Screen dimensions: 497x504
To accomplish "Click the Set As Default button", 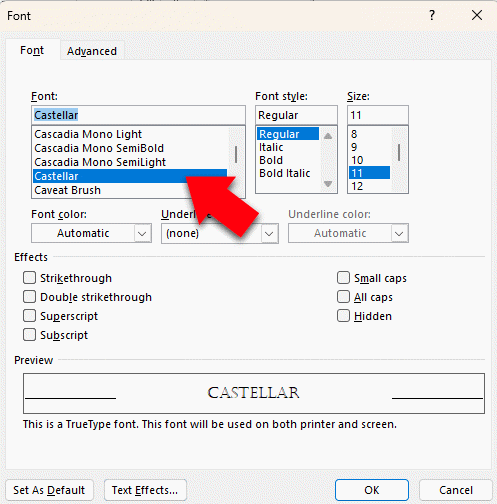I will pyautogui.click(x=49, y=490).
